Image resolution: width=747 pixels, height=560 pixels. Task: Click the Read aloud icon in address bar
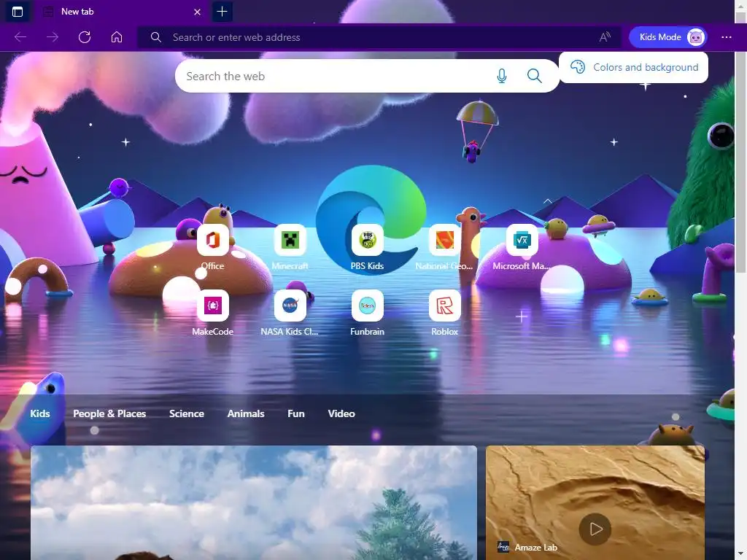(605, 37)
